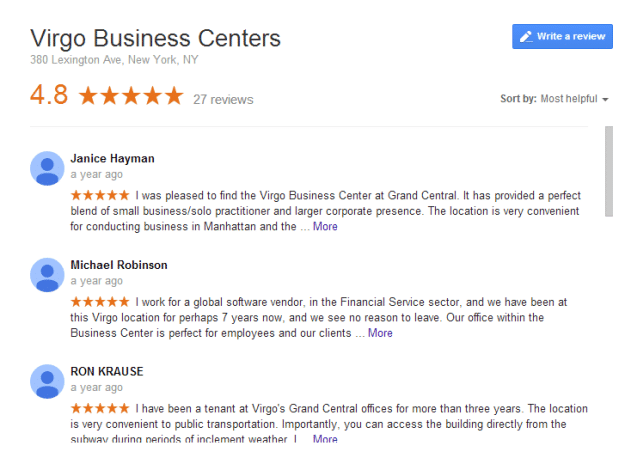Click RON KRAUSE's five-star rating

pyautogui.click(x=100, y=408)
